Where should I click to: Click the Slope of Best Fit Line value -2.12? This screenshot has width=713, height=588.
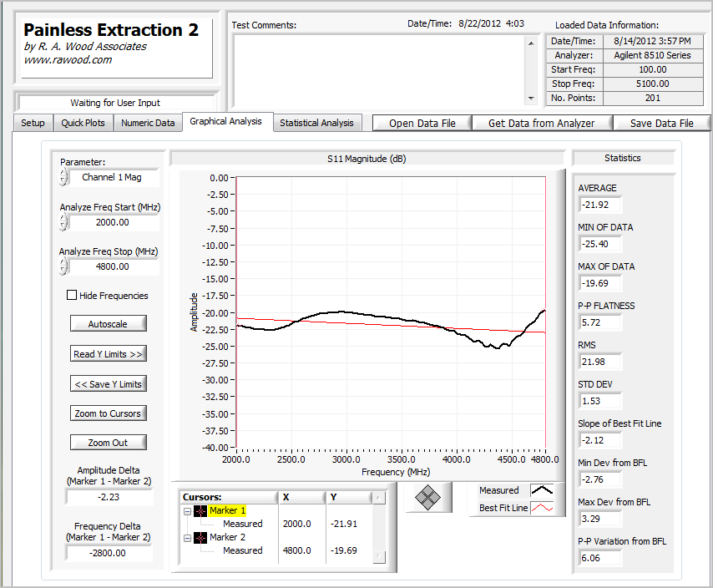(600, 440)
